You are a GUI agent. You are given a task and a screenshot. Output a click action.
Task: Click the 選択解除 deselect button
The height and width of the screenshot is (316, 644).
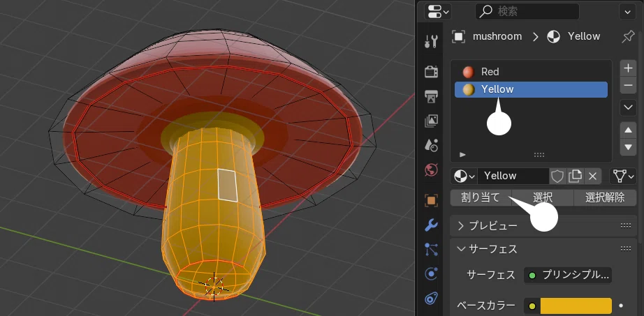coord(605,198)
